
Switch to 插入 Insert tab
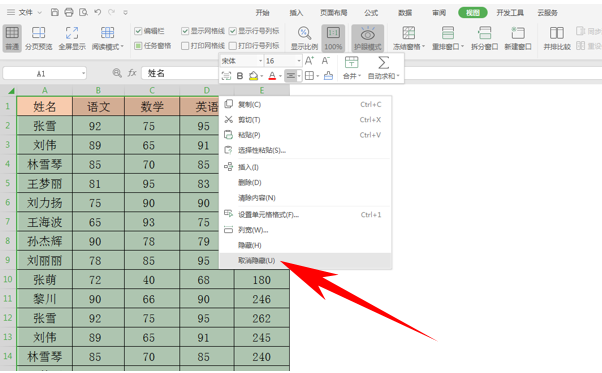pyautogui.click(x=296, y=13)
